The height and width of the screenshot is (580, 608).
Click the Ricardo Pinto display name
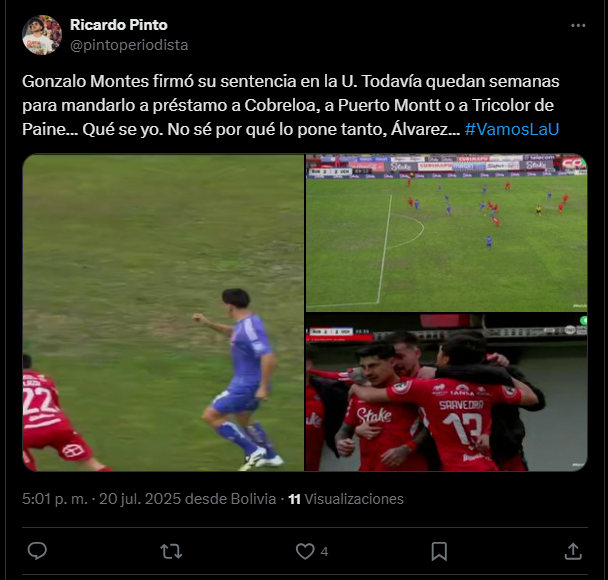click(x=119, y=25)
